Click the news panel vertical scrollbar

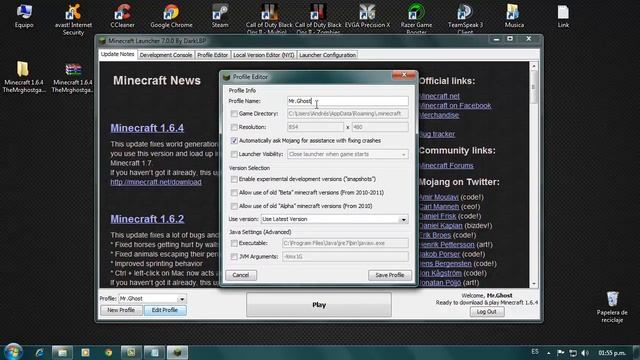click(x=533, y=174)
